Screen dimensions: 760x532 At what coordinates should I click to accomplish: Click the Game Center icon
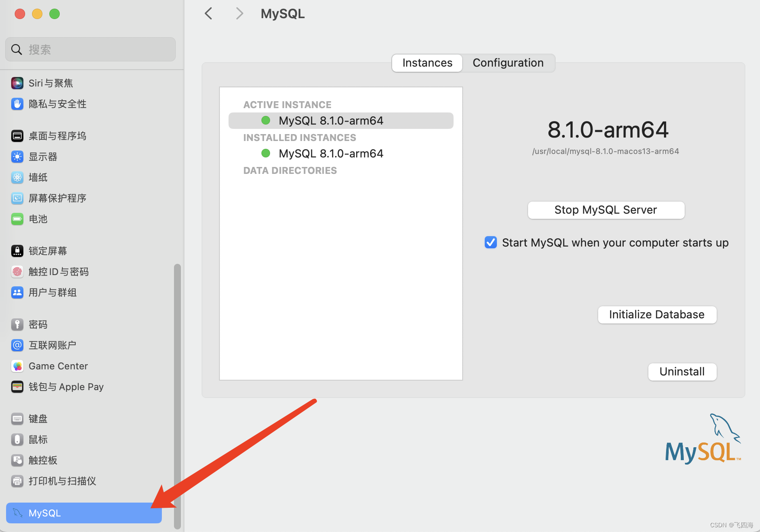click(17, 366)
